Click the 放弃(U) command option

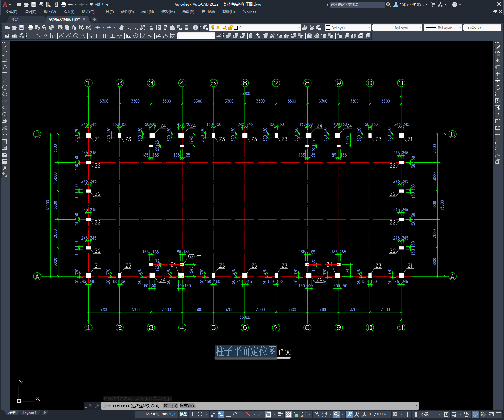[x=171, y=406]
